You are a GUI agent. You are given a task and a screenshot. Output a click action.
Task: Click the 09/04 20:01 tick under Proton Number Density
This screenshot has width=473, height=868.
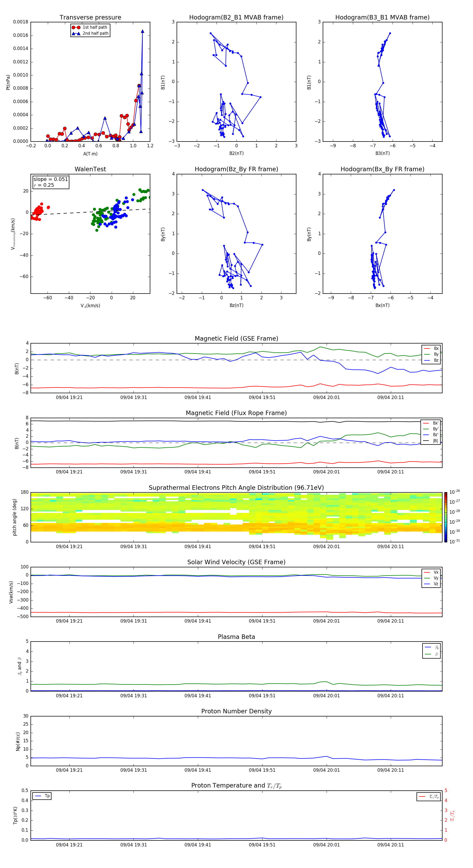[x=326, y=770]
